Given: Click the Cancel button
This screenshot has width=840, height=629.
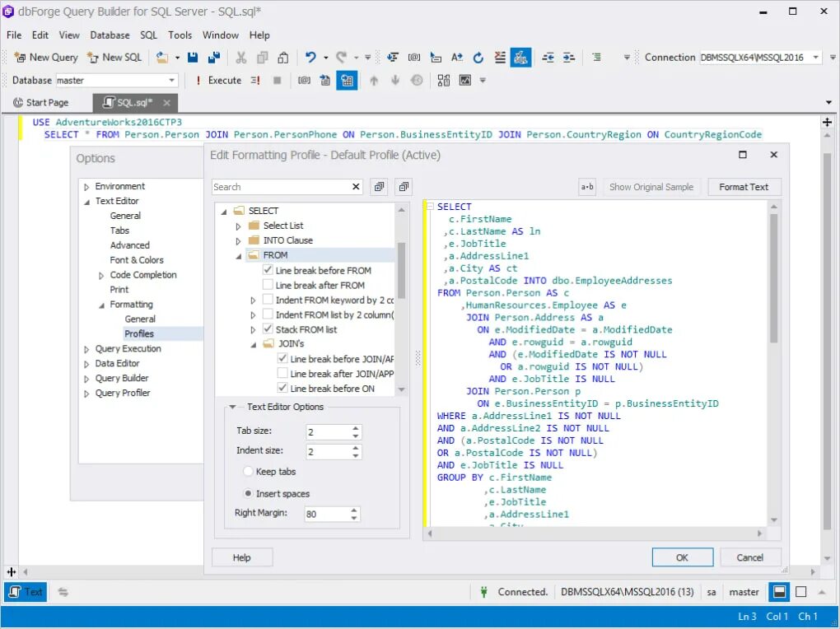Looking at the screenshot, I should point(749,557).
